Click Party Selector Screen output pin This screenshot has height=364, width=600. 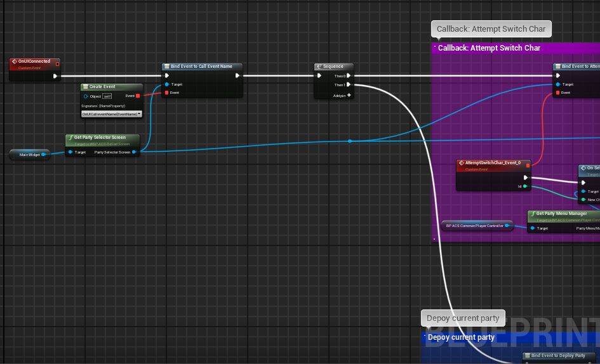click(134, 152)
